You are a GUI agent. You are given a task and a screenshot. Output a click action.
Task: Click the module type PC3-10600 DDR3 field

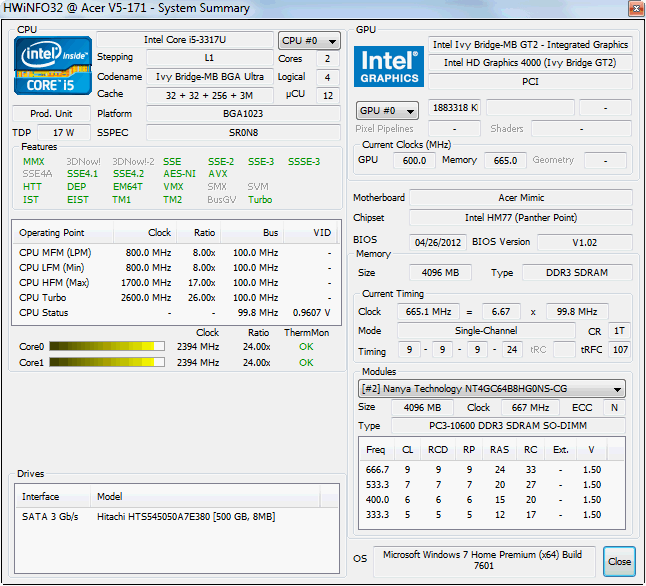point(508,425)
